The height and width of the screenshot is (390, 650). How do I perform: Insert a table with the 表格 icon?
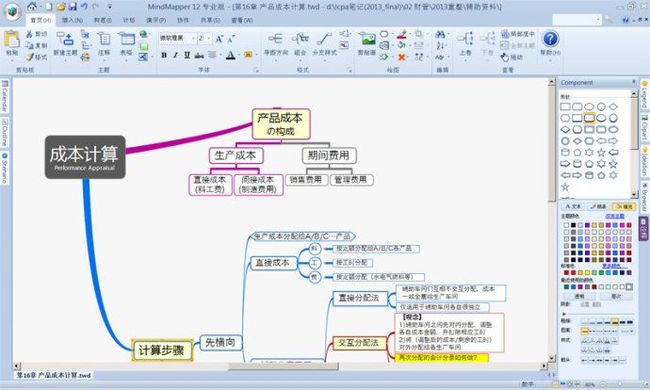(126, 44)
